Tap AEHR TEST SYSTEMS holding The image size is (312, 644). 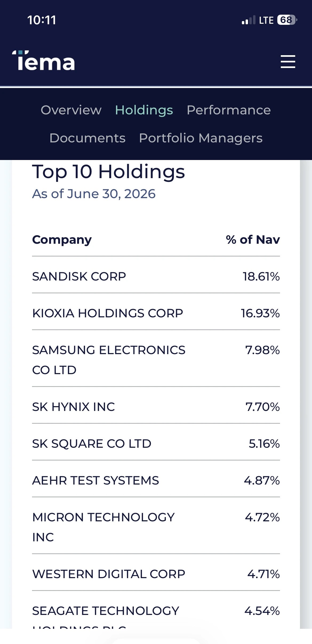pyautogui.click(x=156, y=480)
